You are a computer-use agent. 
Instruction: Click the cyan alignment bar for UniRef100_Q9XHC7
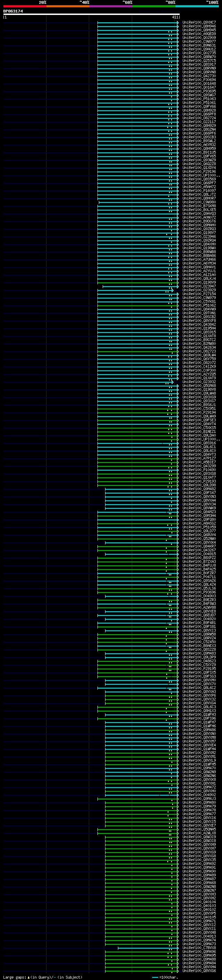pos(138,23)
